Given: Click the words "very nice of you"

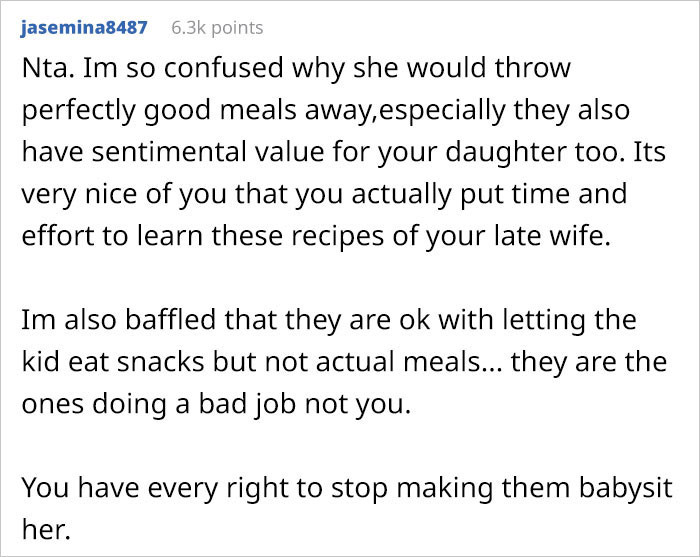Looking at the screenshot, I should click(109, 192).
